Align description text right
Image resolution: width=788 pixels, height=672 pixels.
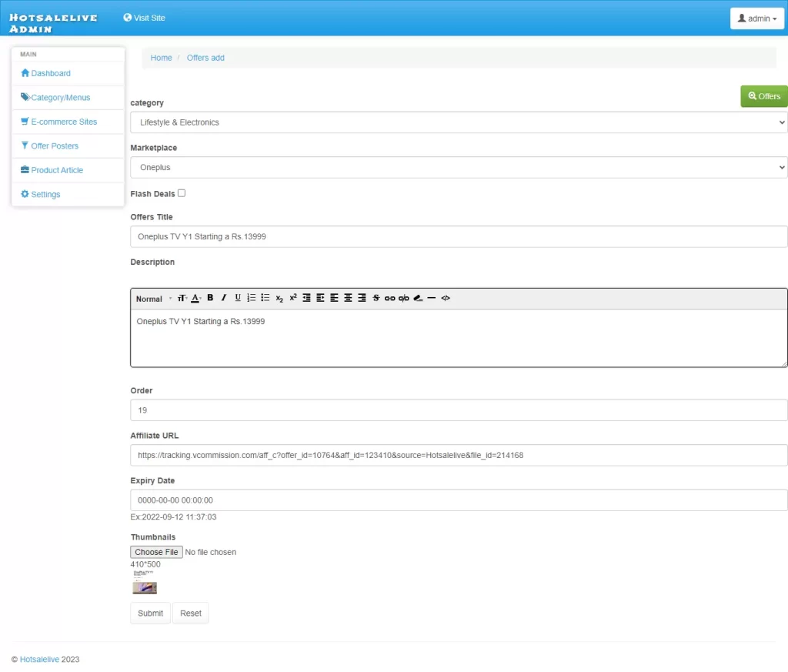coord(362,298)
